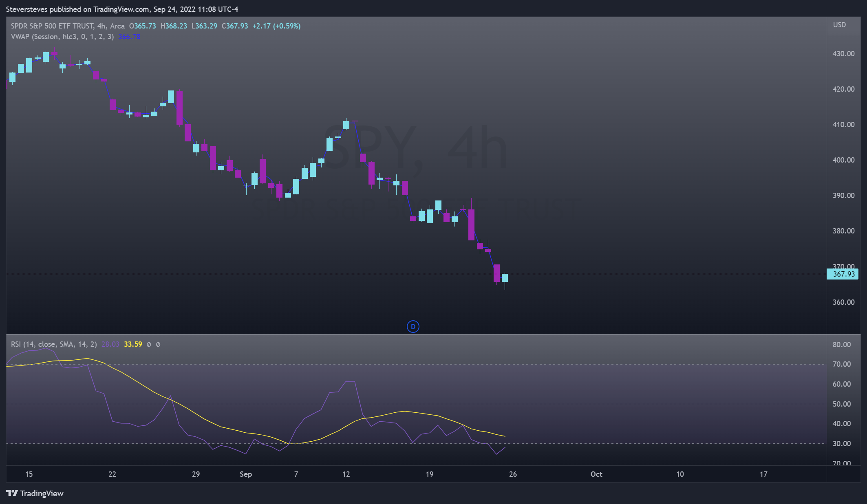Click the 40.00 RSI axis label

pyautogui.click(x=842, y=424)
